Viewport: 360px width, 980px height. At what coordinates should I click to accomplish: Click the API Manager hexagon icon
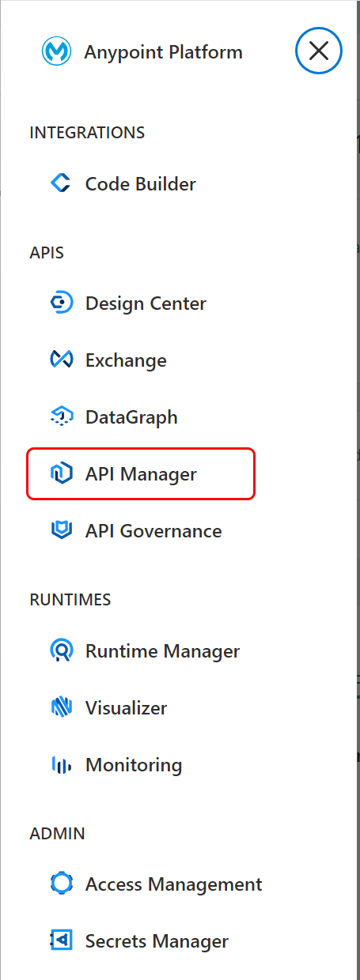pos(61,474)
